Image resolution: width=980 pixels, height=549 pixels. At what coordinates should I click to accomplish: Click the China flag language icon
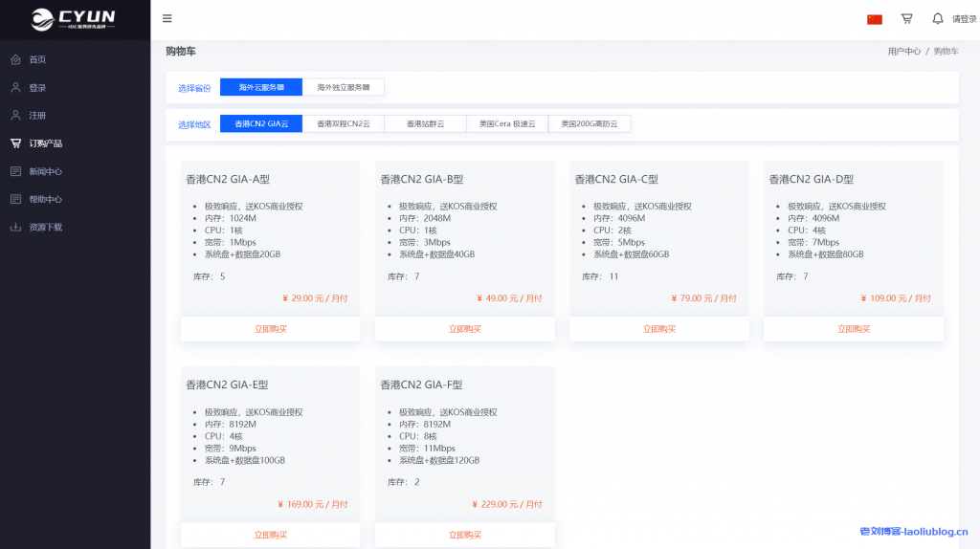pyautogui.click(x=874, y=19)
